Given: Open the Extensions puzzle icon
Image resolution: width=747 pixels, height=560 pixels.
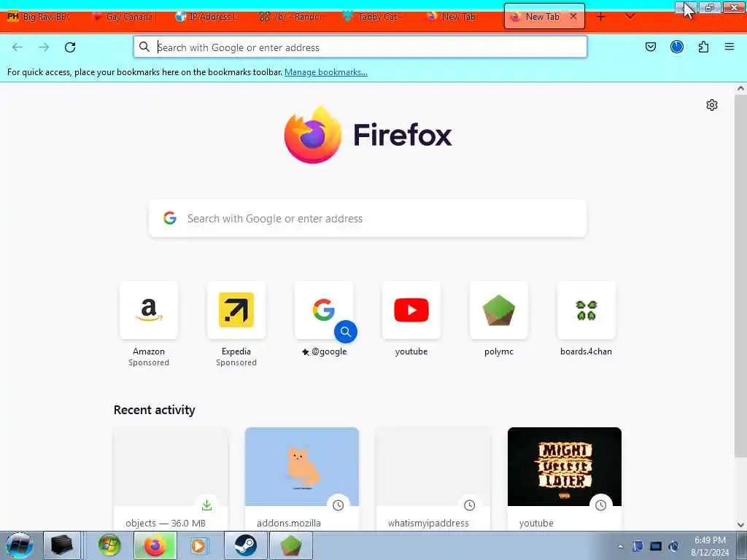Looking at the screenshot, I should [x=703, y=47].
